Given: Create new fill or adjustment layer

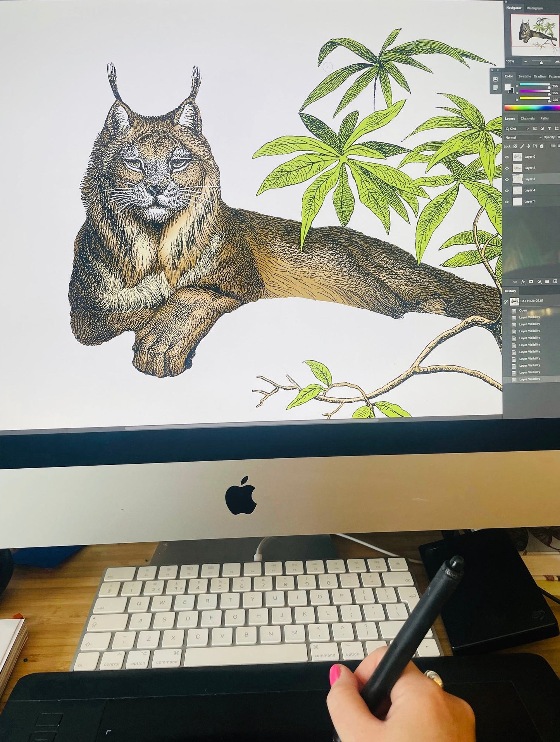Looking at the screenshot, I should [539, 282].
